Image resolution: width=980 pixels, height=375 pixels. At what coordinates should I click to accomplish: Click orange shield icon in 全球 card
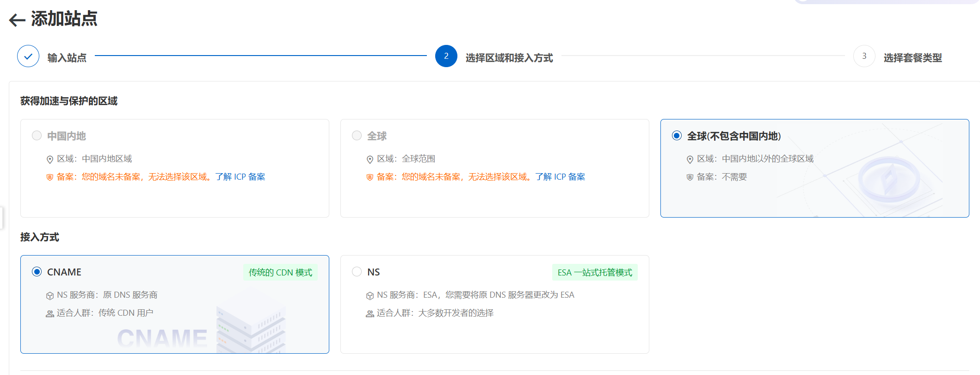pyautogui.click(x=370, y=177)
